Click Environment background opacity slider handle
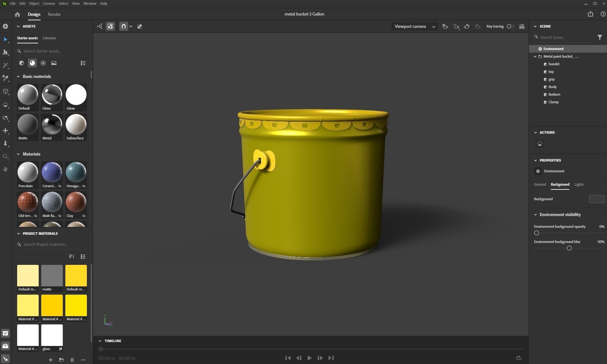The height and width of the screenshot is (364, 607). click(x=537, y=233)
